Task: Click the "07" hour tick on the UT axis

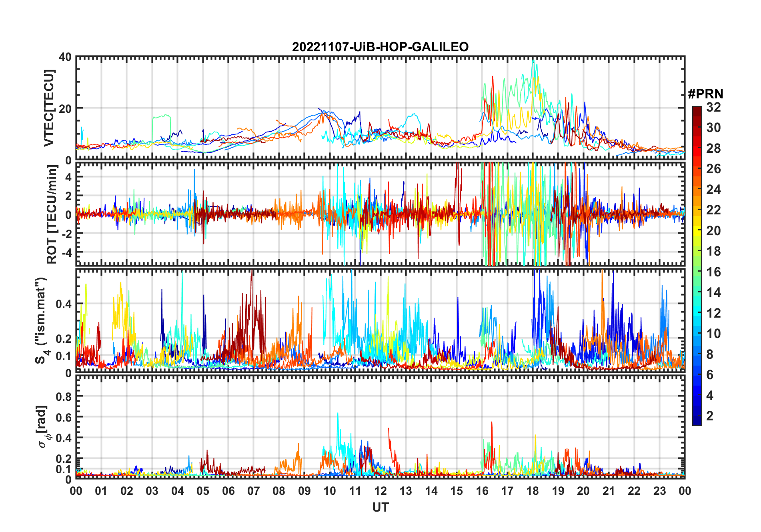Action: coord(254,491)
